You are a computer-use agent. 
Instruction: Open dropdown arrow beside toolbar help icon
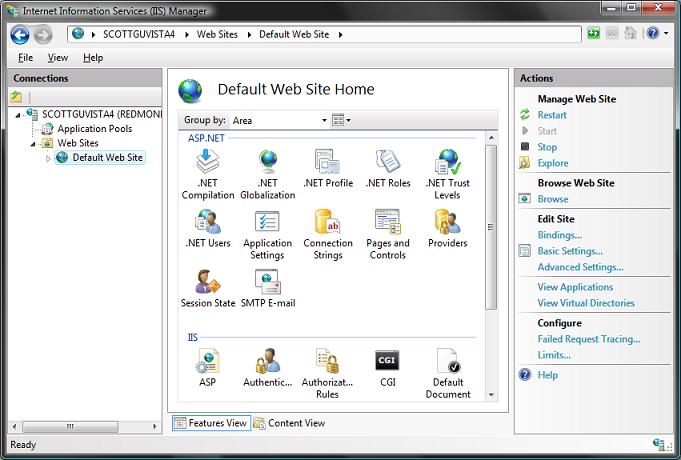tap(666, 33)
